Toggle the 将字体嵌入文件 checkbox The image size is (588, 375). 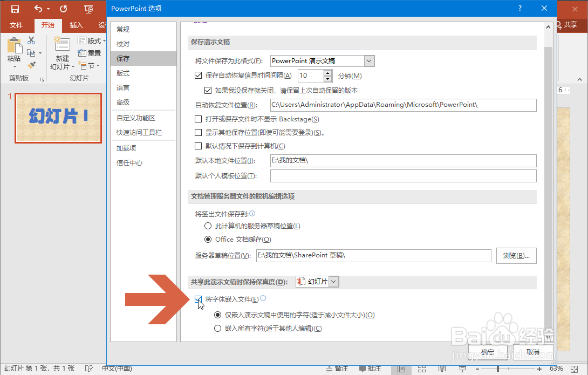(x=198, y=299)
